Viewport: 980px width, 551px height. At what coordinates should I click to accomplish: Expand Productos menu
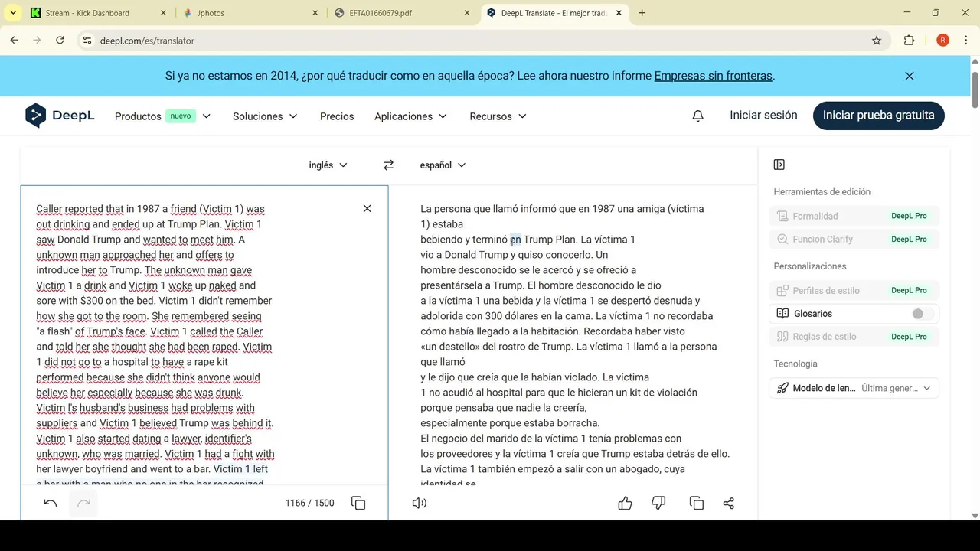click(162, 116)
